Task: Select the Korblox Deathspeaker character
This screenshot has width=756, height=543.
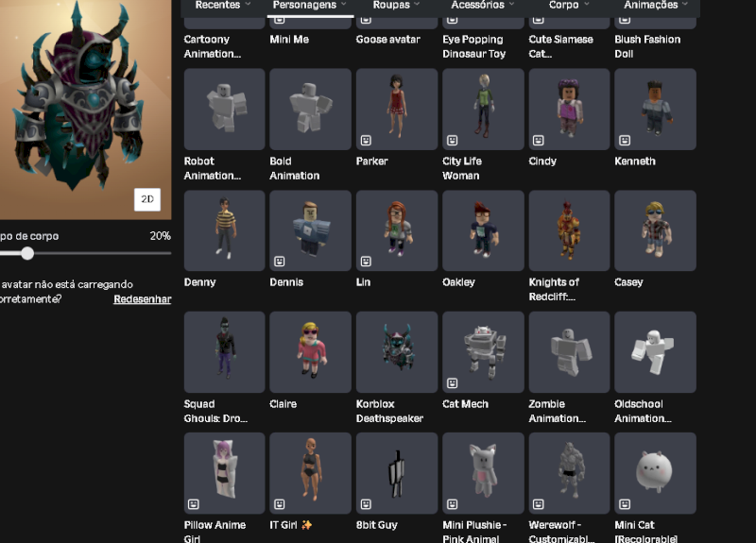Action: [x=397, y=351]
